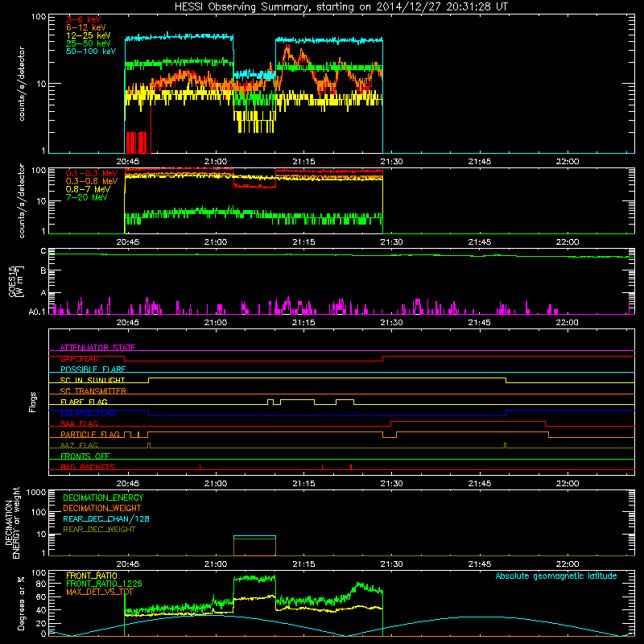
Task: Select the DECIMATION_ENERGY legend label
Action: (x=103, y=497)
